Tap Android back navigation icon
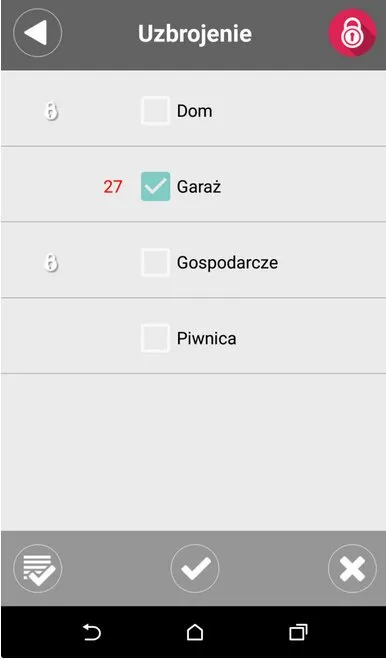Image resolution: width=386 pixels, height=659 pixels. pos(92,632)
